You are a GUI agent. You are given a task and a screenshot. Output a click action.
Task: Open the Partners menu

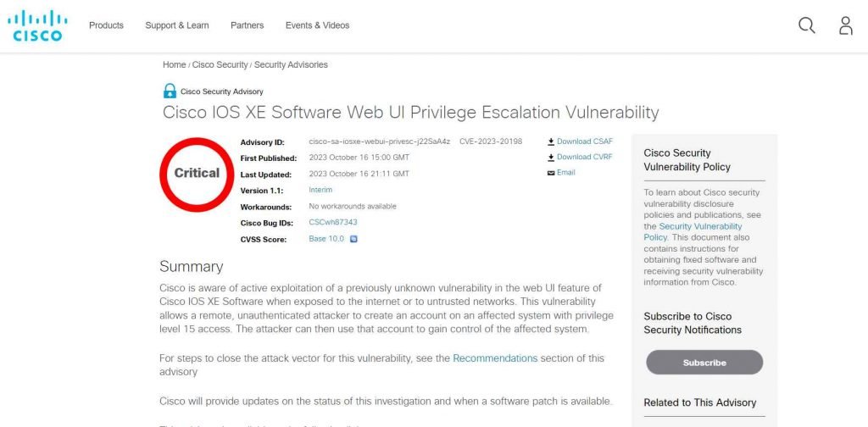(x=247, y=25)
